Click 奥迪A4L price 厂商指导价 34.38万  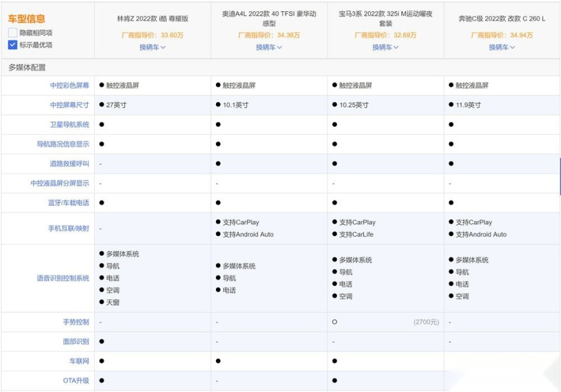(x=269, y=35)
